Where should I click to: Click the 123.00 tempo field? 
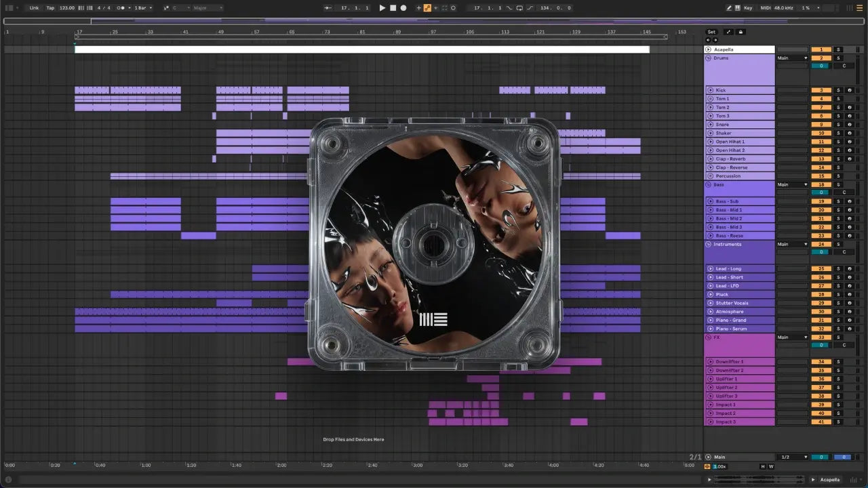(67, 8)
